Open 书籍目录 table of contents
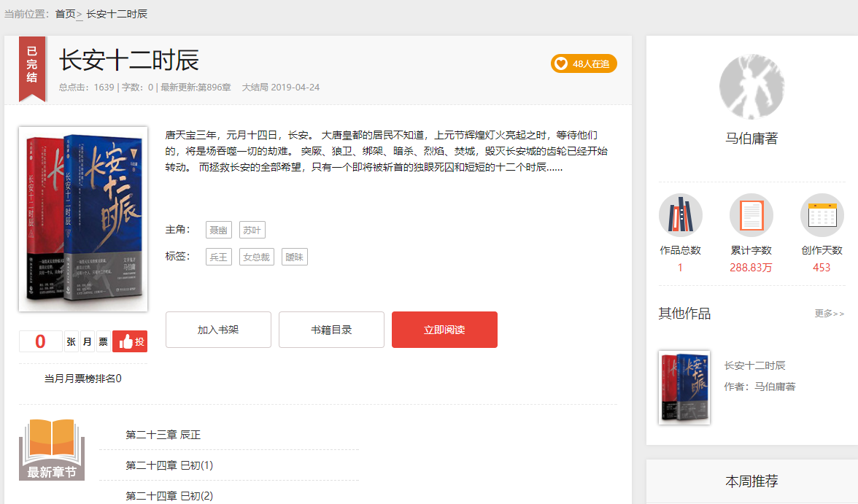The image size is (858, 504). (331, 330)
